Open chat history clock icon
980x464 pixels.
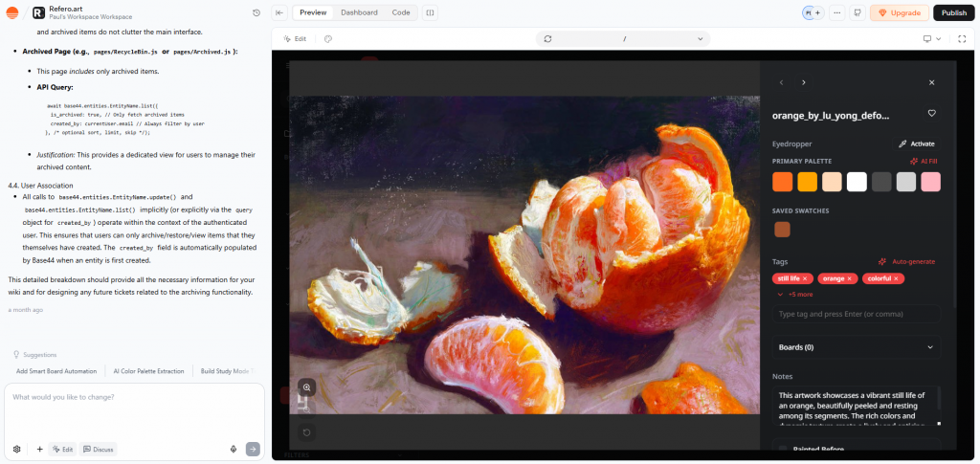256,12
